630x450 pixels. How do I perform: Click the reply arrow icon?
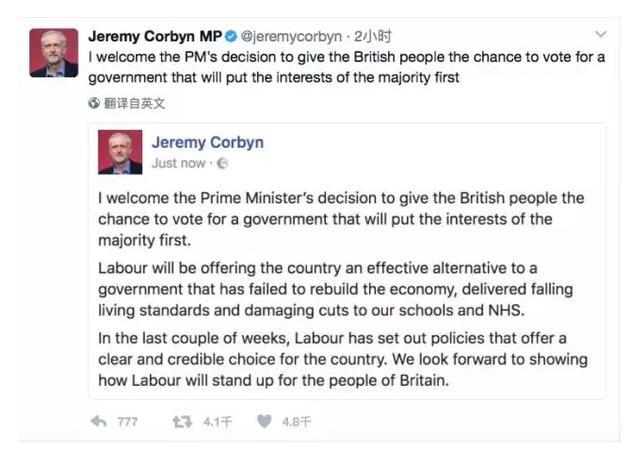[99, 422]
